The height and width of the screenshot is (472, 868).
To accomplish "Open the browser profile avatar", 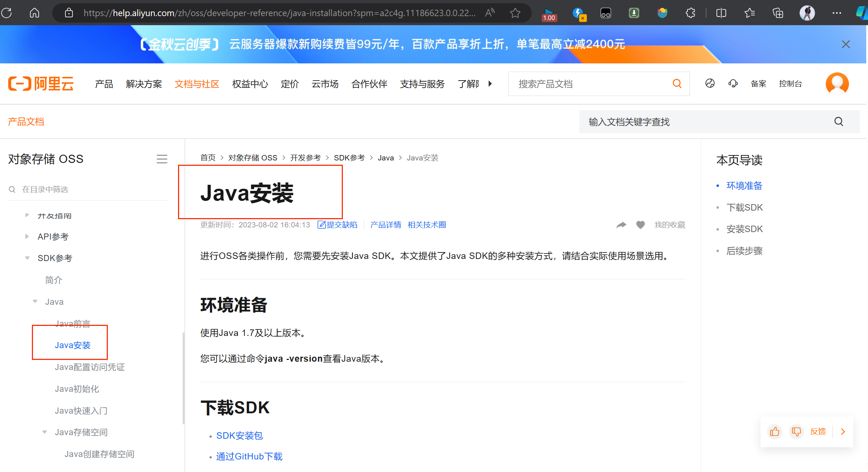I will coord(807,13).
